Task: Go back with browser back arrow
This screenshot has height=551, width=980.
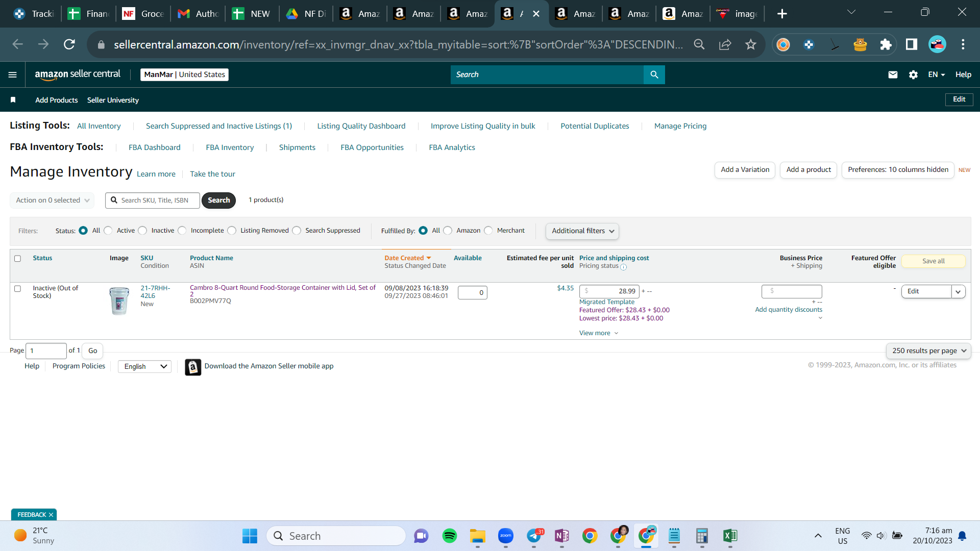Action: coord(18,44)
